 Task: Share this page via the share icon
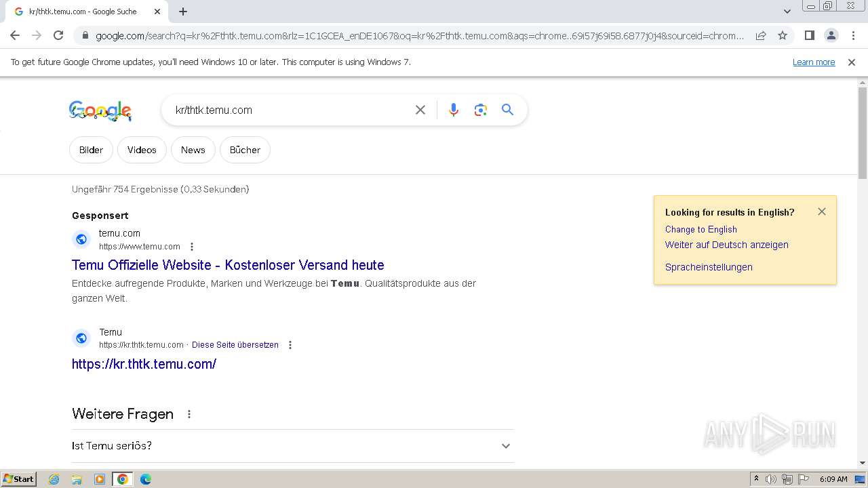point(761,35)
